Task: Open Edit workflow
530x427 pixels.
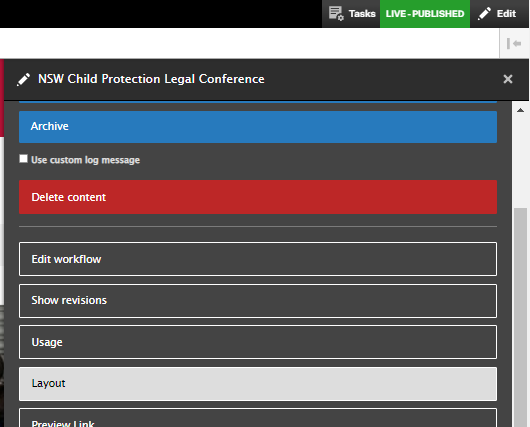Action: pyautogui.click(x=258, y=259)
